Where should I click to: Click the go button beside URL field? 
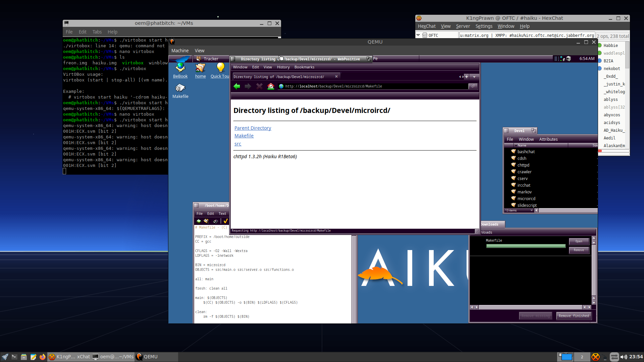pos(473,86)
